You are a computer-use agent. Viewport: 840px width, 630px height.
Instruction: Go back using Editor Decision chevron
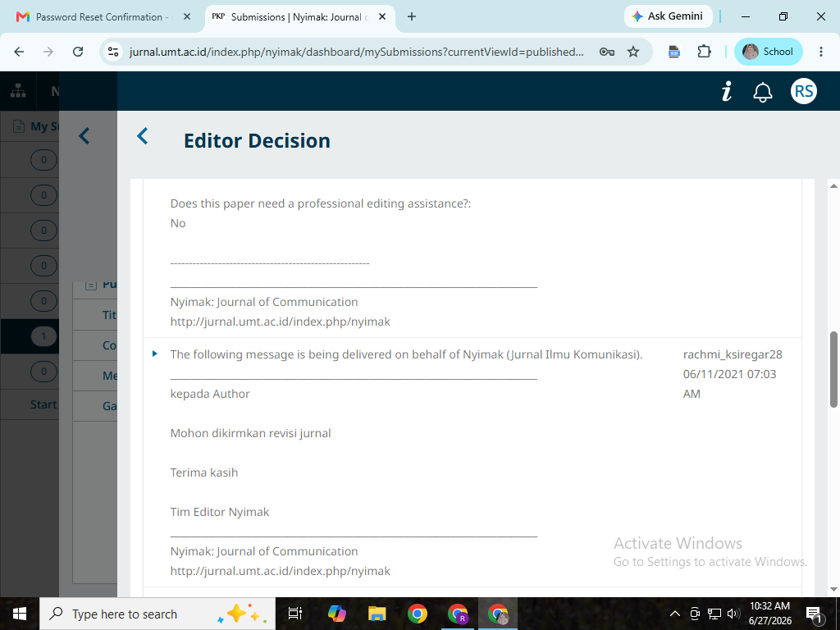click(x=143, y=136)
